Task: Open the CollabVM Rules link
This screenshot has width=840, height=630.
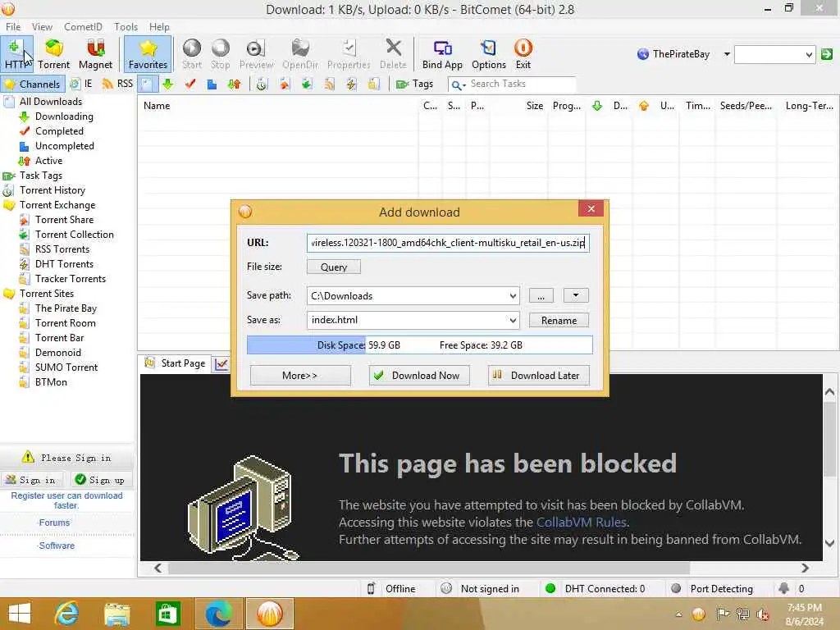Action: (x=581, y=523)
